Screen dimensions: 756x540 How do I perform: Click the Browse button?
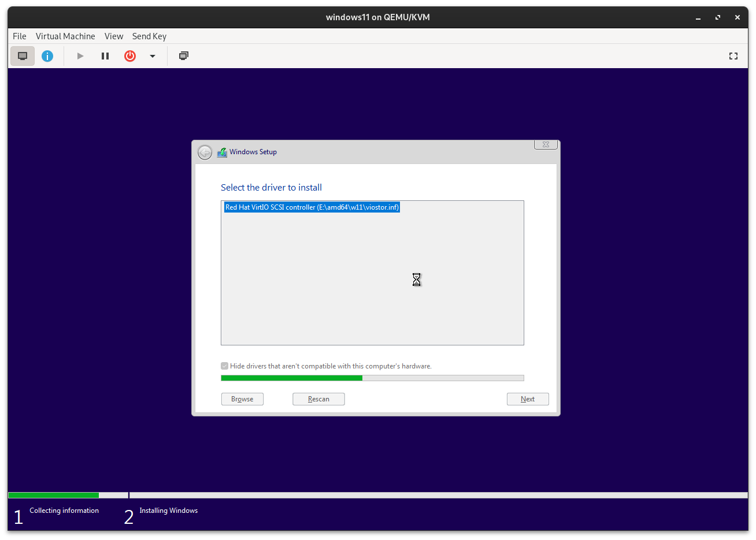242,399
